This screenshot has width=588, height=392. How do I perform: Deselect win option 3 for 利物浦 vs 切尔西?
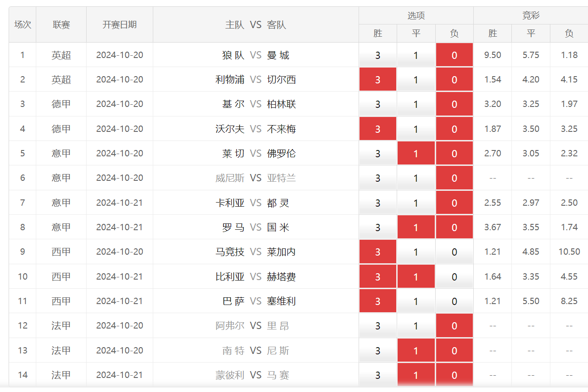(x=378, y=80)
